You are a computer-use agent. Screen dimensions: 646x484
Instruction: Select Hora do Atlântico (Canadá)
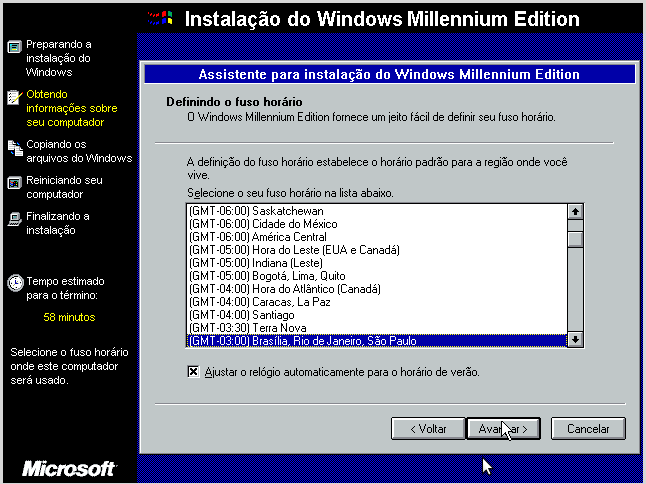tap(377, 289)
